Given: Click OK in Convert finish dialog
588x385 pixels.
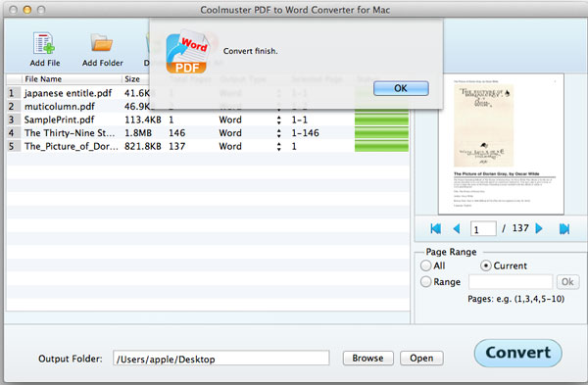Looking at the screenshot, I should [401, 88].
